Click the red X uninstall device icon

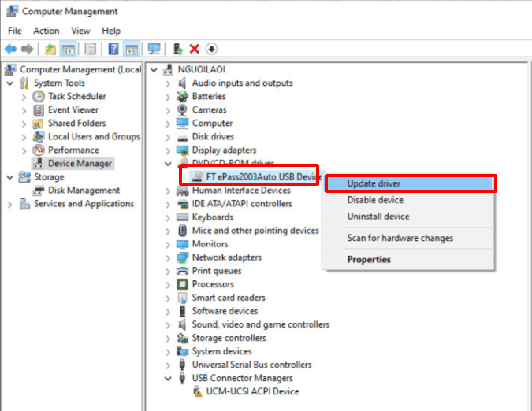(195, 49)
